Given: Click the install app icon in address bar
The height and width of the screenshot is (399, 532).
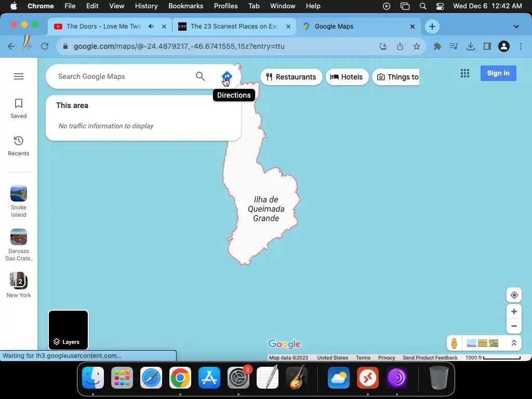Looking at the screenshot, I should coord(383,46).
